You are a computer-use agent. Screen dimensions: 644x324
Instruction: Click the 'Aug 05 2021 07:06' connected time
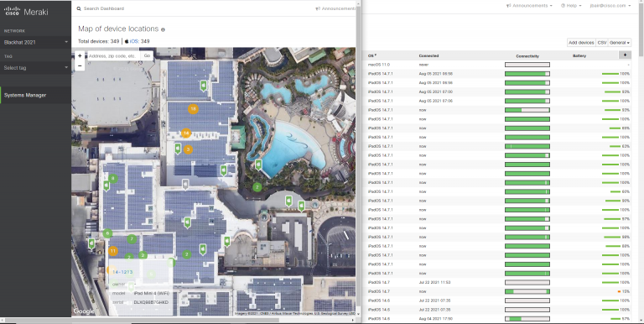436,101
